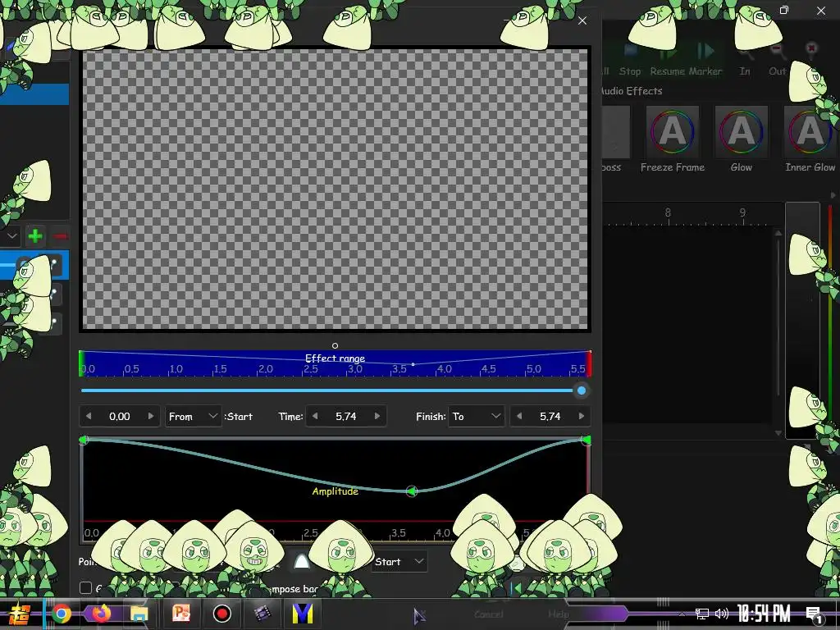Click the checkerboard preview area
Screen dimensions: 840x630
[336, 189]
